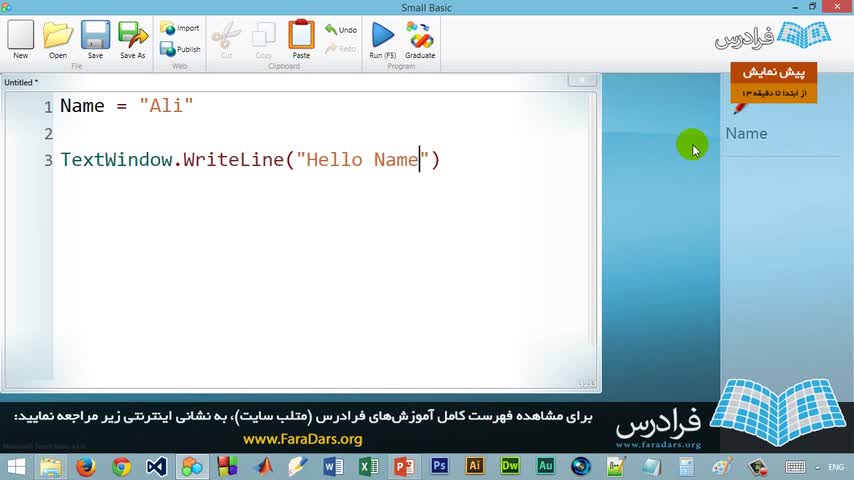
Task: Save the program with the Save icon
Action: [x=95, y=39]
